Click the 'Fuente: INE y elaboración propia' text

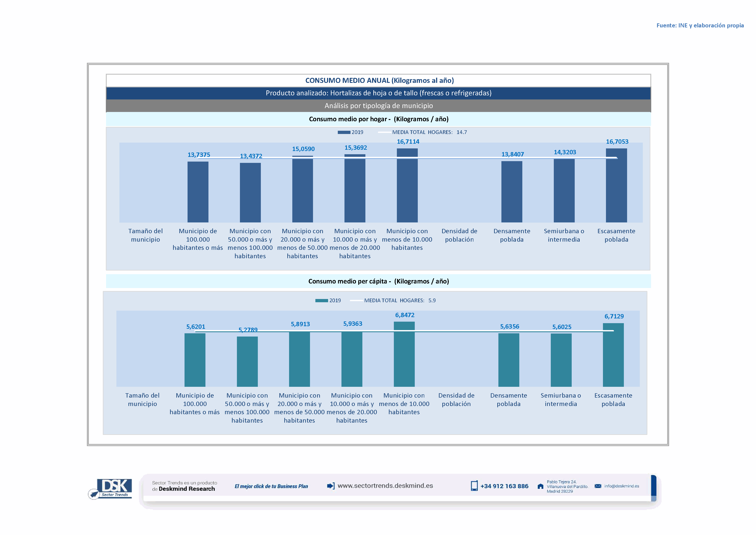[x=700, y=25]
